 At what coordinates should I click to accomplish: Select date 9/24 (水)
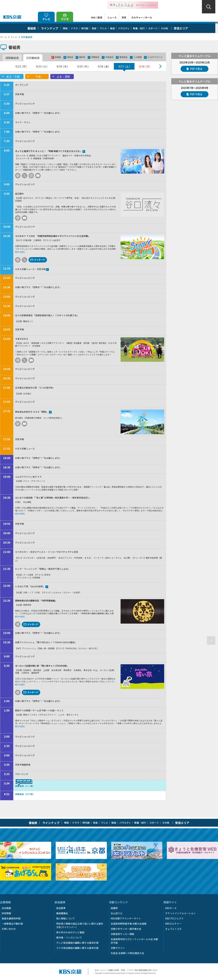[x=62, y=66]
